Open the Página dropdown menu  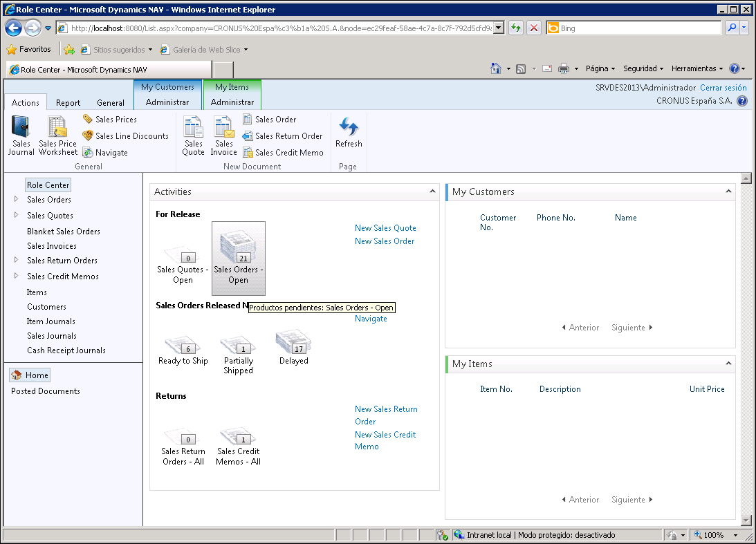[x=600, y=69]
